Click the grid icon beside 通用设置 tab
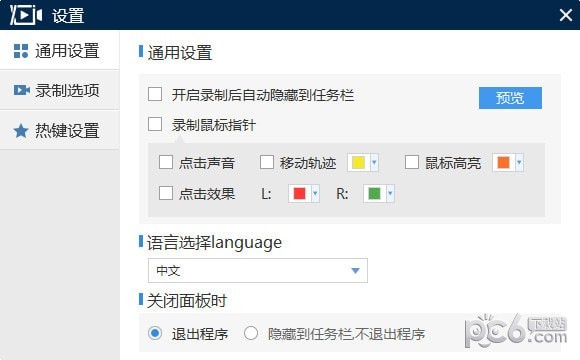 21,51
